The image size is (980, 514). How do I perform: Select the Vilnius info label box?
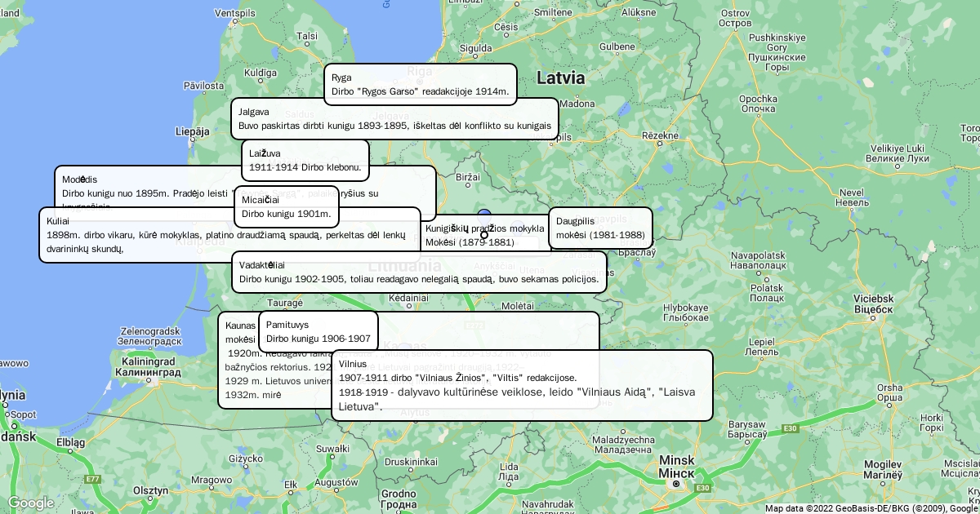(523, 385)
